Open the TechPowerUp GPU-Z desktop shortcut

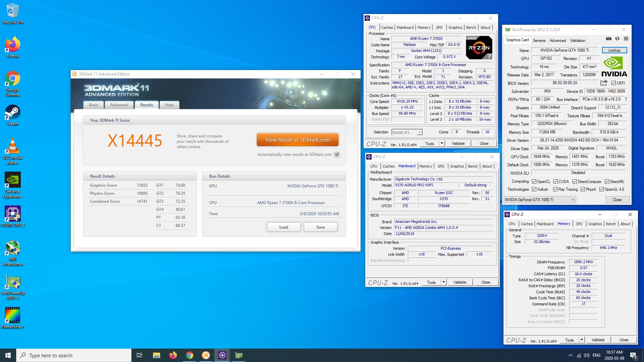coord(12,287)
